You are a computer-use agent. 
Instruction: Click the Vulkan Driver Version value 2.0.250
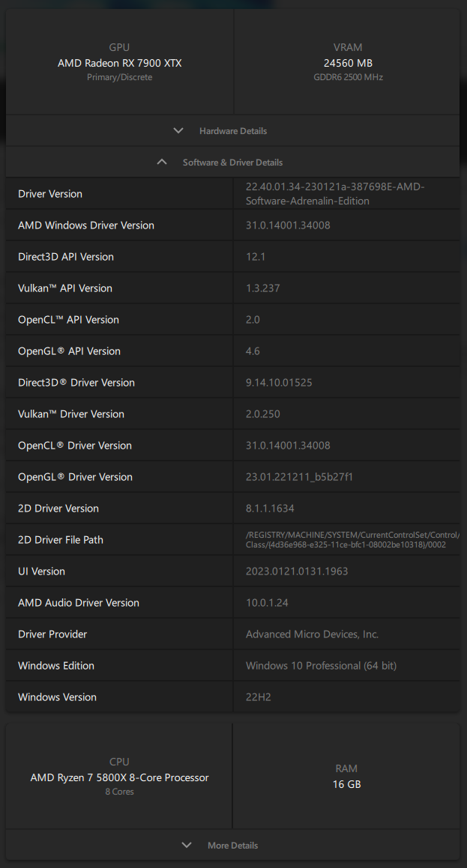point(264,414)
